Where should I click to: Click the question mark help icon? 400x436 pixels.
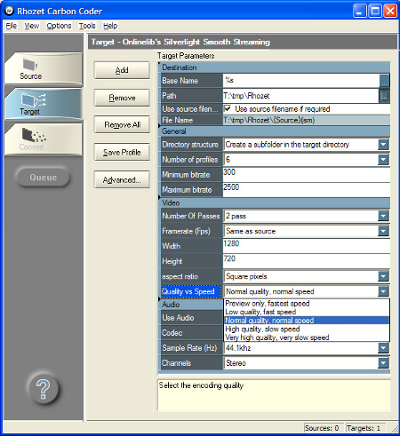(43, 389)
